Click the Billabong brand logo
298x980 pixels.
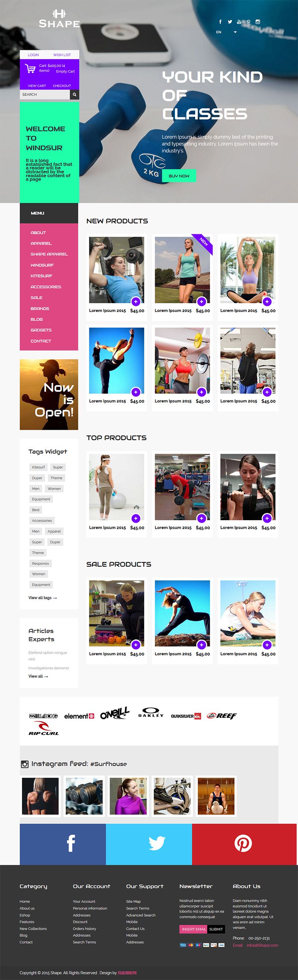pos(43,716)
